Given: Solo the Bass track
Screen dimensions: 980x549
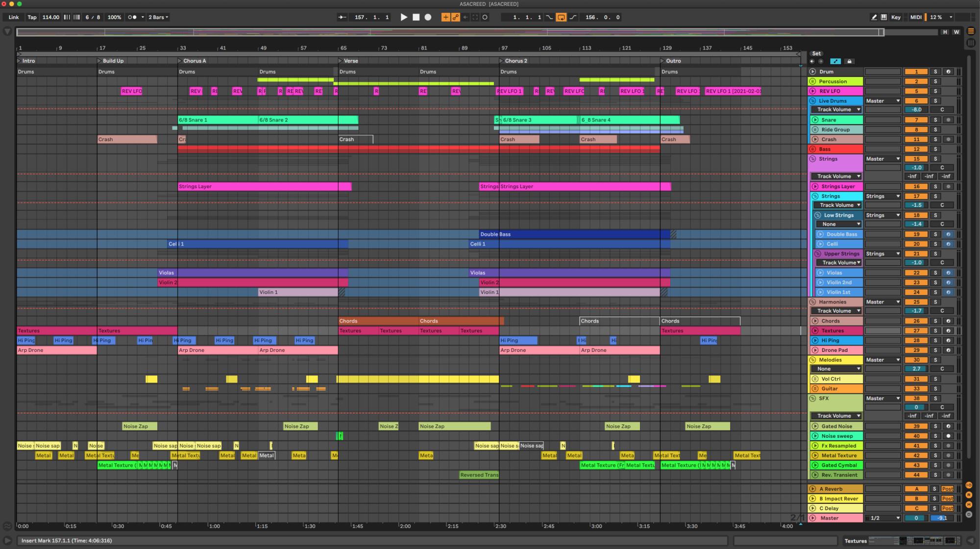Looking at the screenshot, I should click(x=935, y=149).
